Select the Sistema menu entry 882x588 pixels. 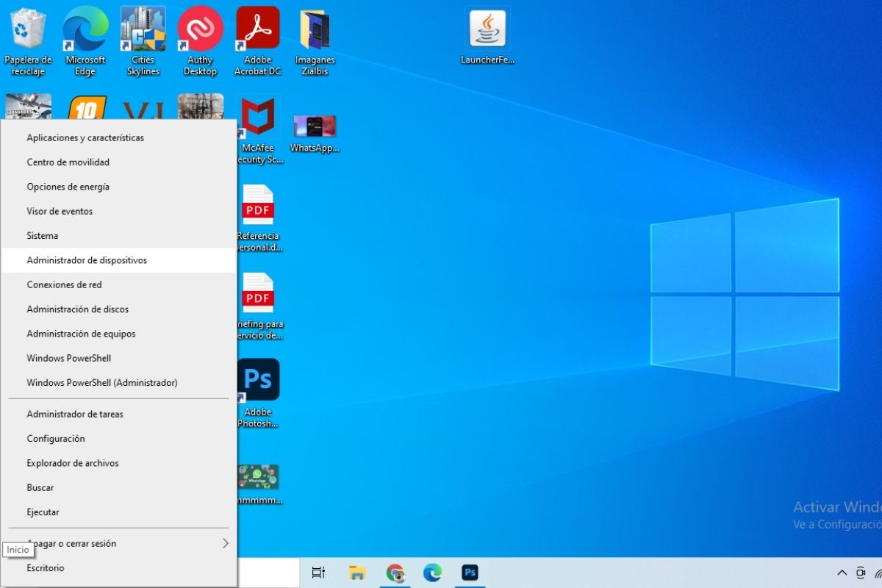(119, 236)
